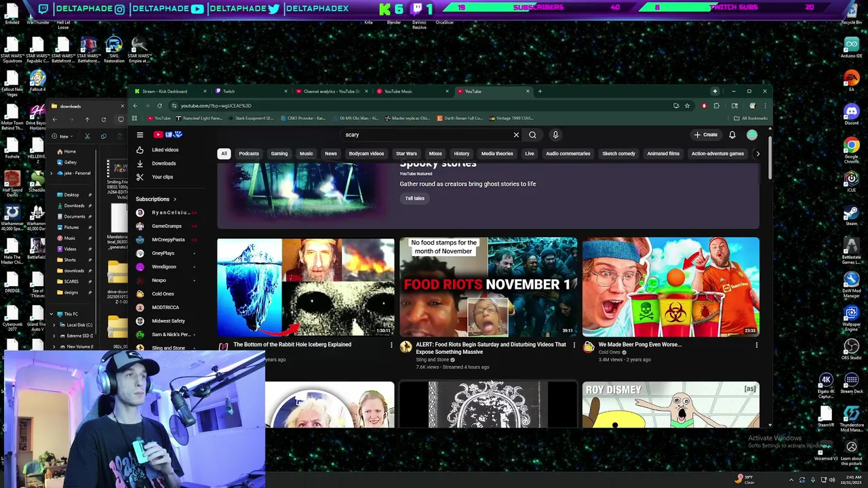The height and width of the screenshot is (488, 868).
Task: Reload the YouTube page
Action: [159, 106]
